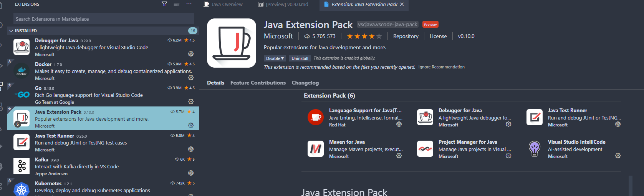
Task: Open manage gear for Debugger for Java
Action: pyautogui.click(x=191, y=54)
